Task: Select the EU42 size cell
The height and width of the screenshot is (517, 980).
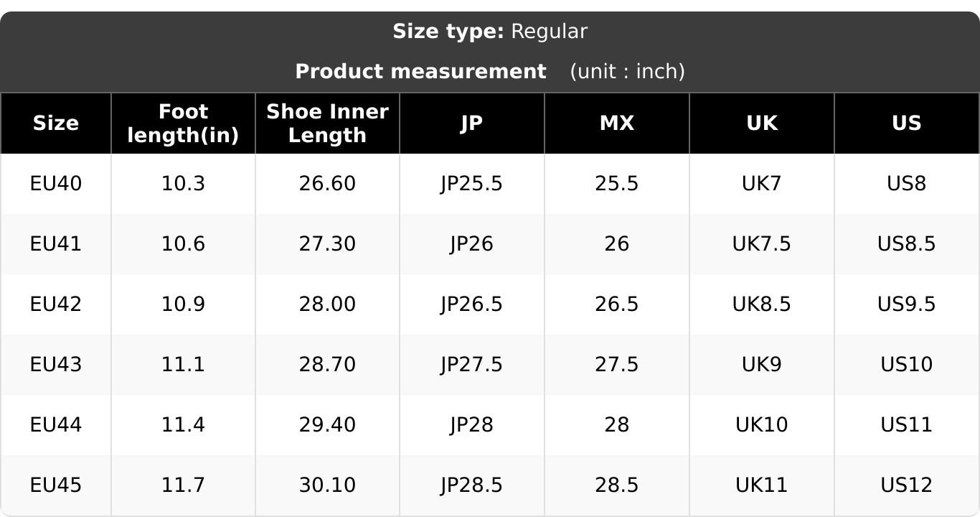Action: (x=55, y=304)
